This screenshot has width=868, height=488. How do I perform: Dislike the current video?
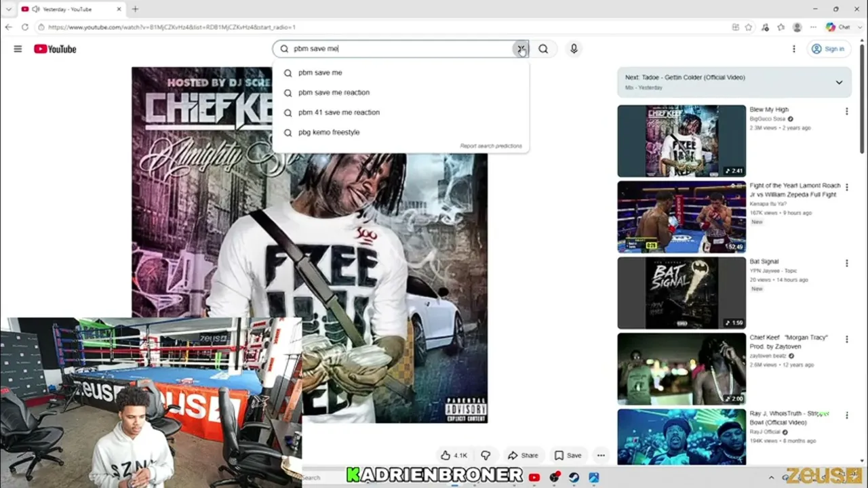point(486,455)
